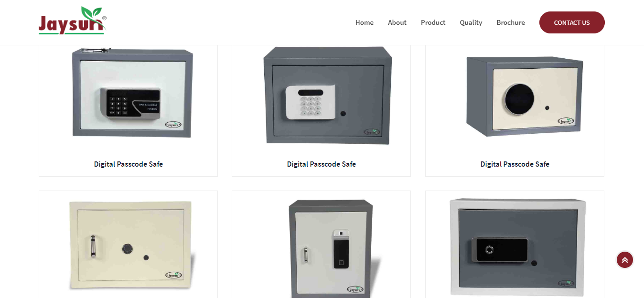Click the CONTACT US button
Image resolution: width=644 pixels, height=298 pixels.
(572, 22)
